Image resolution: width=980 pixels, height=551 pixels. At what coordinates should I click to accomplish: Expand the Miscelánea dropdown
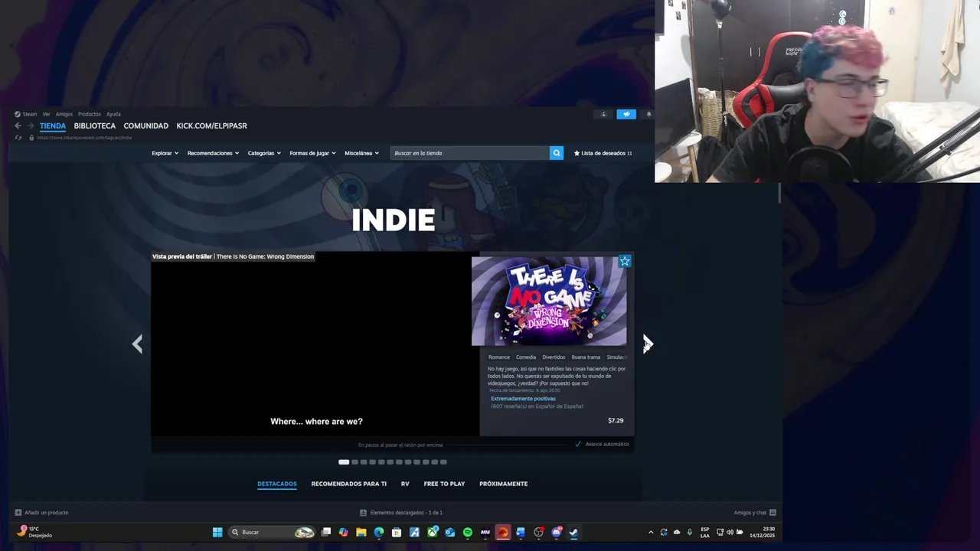click(361, 153)
